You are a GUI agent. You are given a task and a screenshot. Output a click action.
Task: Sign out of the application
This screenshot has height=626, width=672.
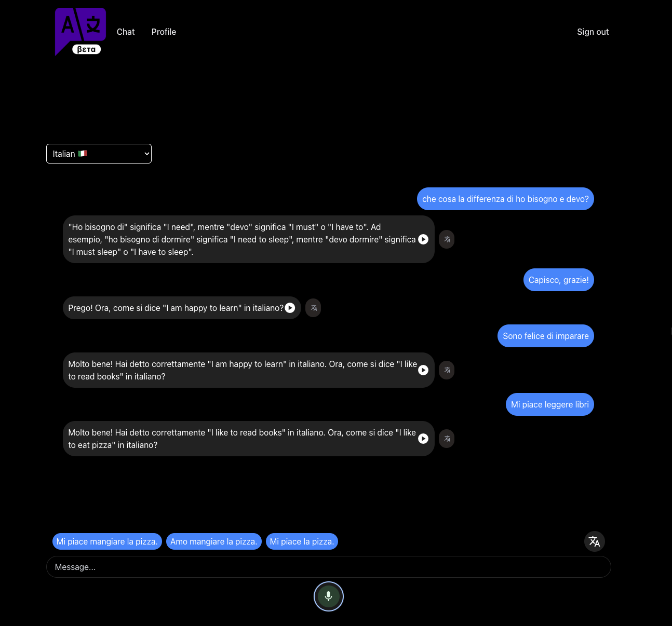[x=593, y=32]
